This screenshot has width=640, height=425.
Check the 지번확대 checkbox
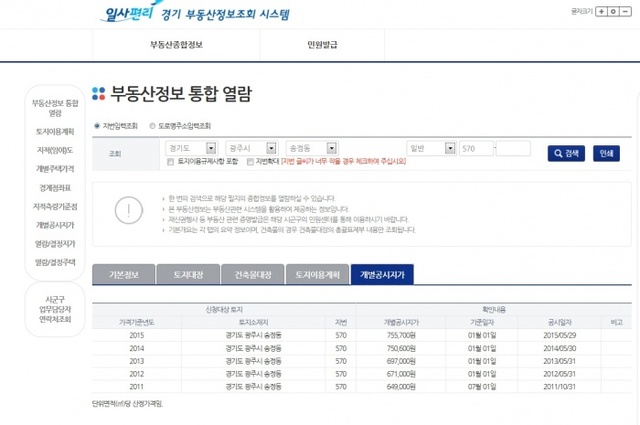pos(250,162)
